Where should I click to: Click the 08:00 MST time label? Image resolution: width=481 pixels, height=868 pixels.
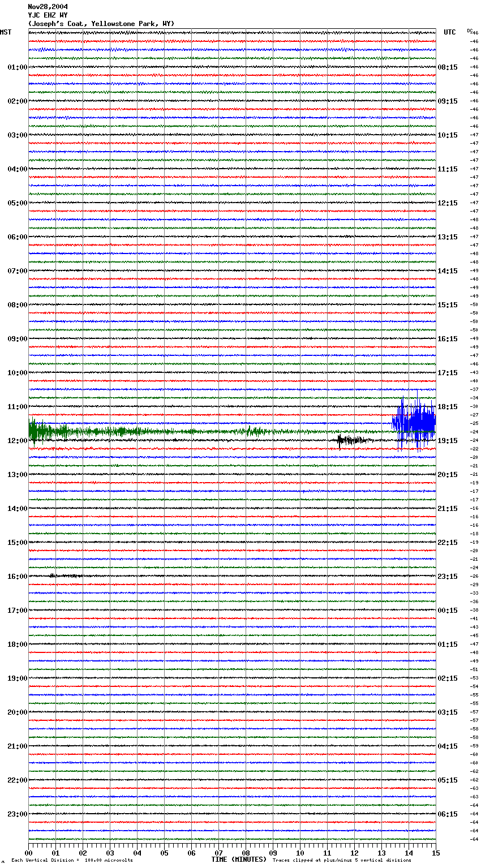(x=18, y=305)
